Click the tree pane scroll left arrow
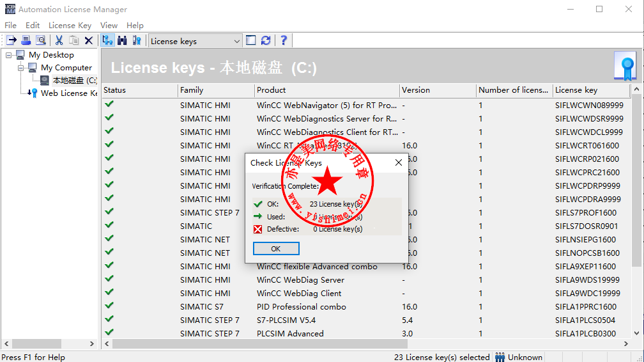This screenshot has height=362, width=644. 6,343
